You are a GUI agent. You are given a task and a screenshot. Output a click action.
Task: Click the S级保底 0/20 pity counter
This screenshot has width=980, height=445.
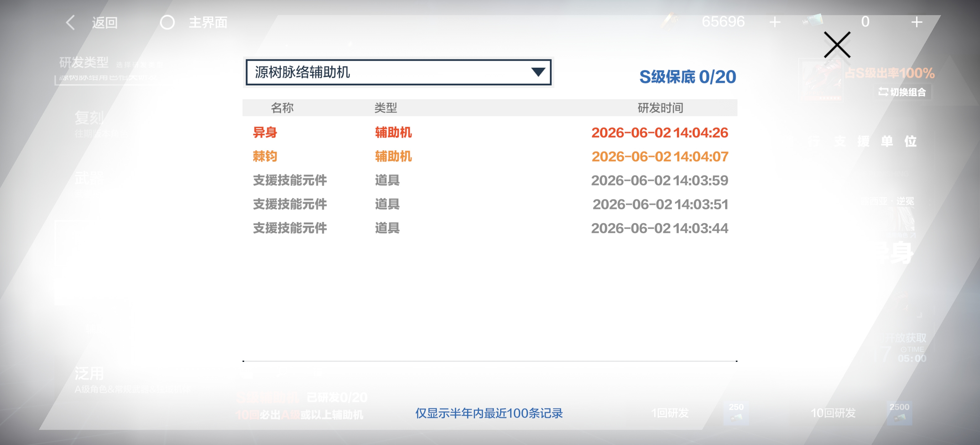(687, 77)
